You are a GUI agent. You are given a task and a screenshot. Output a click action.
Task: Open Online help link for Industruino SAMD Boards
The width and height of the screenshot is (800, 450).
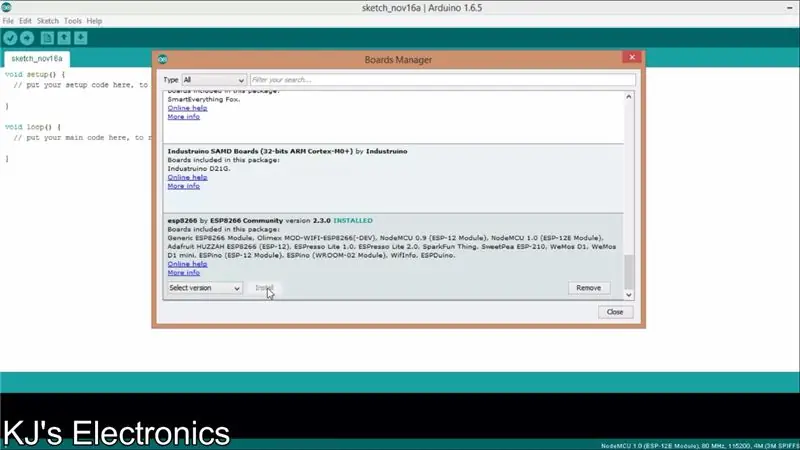[187, 178]
